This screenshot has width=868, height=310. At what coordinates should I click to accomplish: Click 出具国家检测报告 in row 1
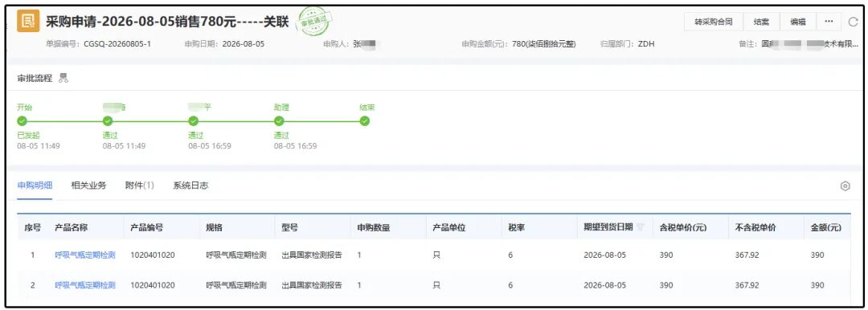click(x=312, y=255)
